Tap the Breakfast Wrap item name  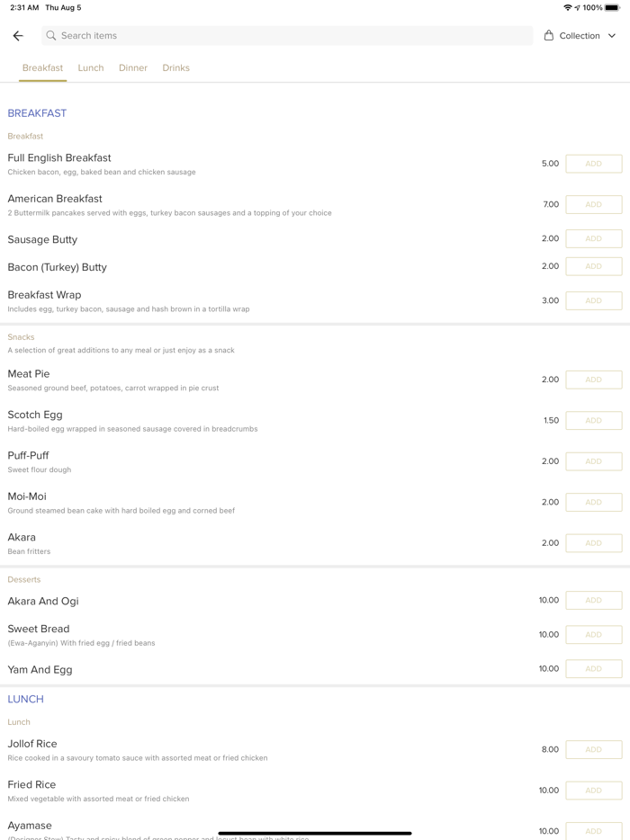44,295
